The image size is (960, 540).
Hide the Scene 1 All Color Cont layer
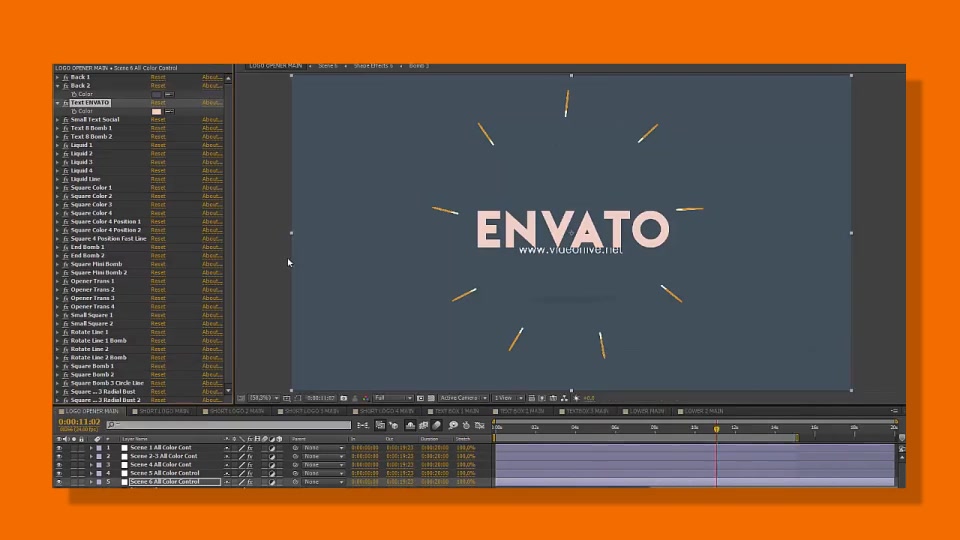point(59,448)
